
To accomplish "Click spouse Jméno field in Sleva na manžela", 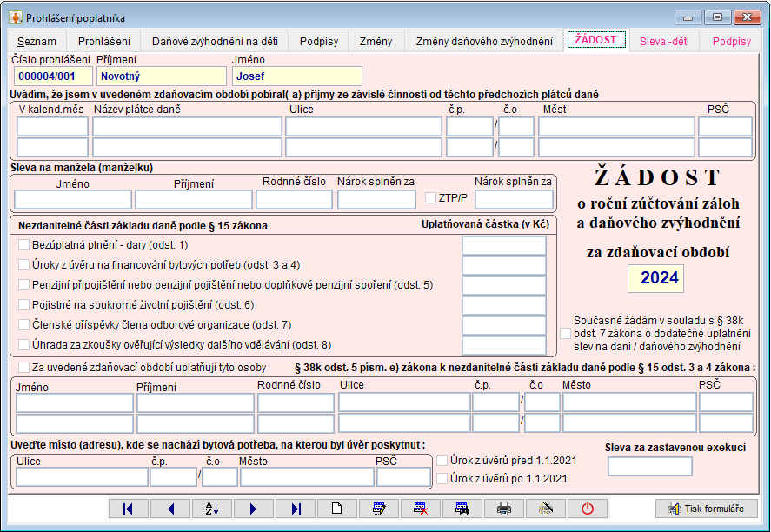I will pos(73,200).
